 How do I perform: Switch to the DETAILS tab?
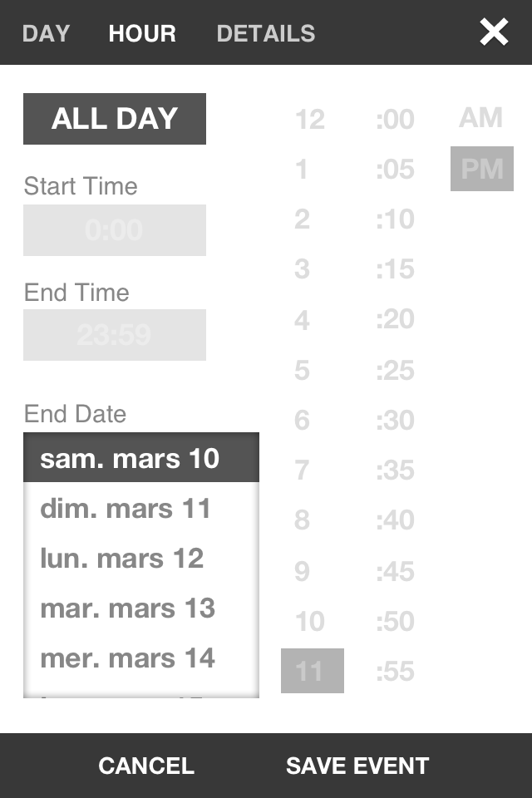(x=266, y=33)
